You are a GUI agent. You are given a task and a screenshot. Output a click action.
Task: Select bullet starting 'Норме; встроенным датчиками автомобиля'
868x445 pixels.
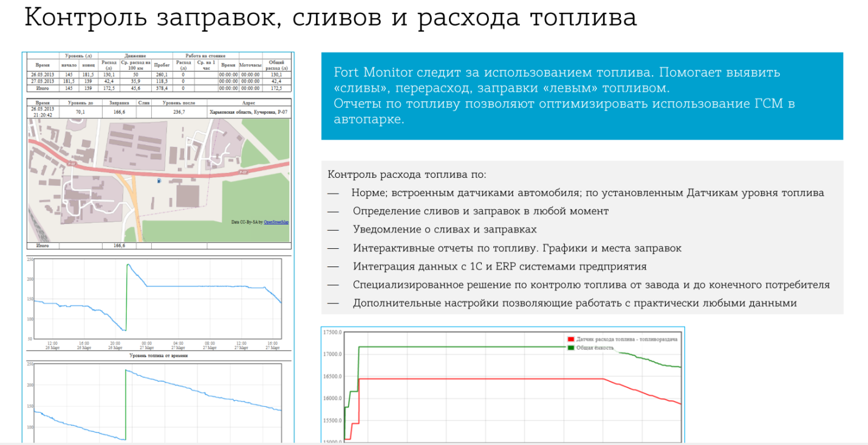(x=587, y=193)
